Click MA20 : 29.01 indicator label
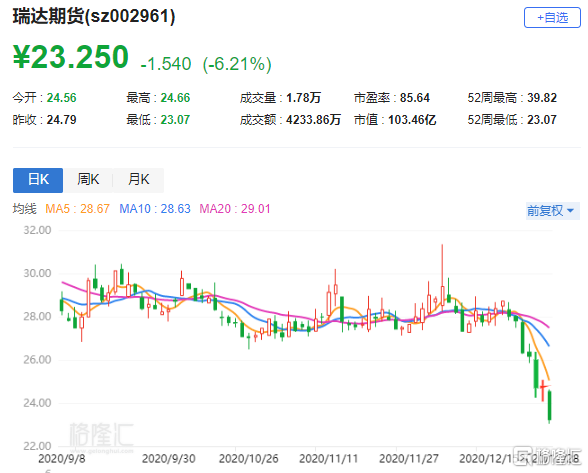Screen dimensions: 588x473 coord(235,209)
